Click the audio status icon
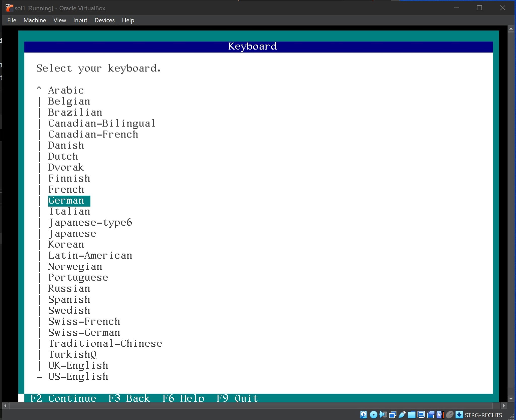 coord(383,415)
